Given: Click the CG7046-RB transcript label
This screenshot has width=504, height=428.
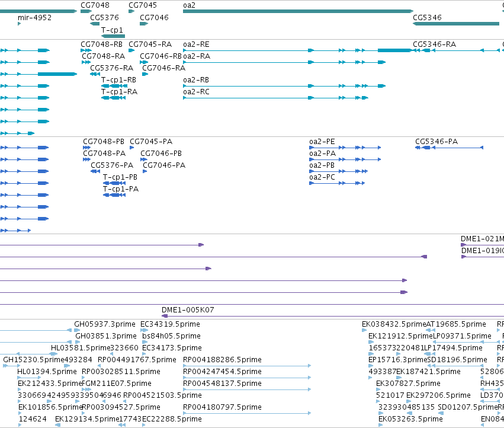Looking at the screenshot, I should pyautogui.click(x=160, y=56).
